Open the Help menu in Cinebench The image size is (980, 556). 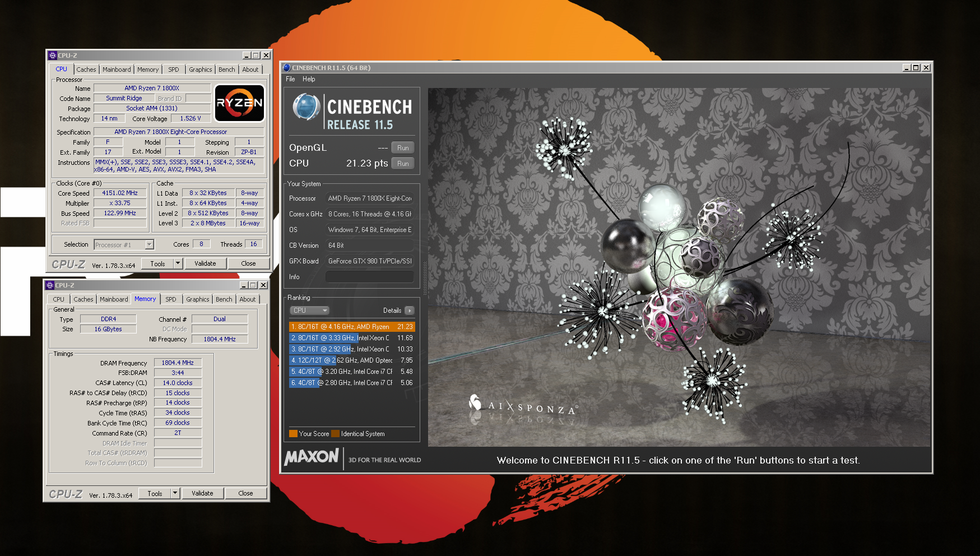coord(309,79)
